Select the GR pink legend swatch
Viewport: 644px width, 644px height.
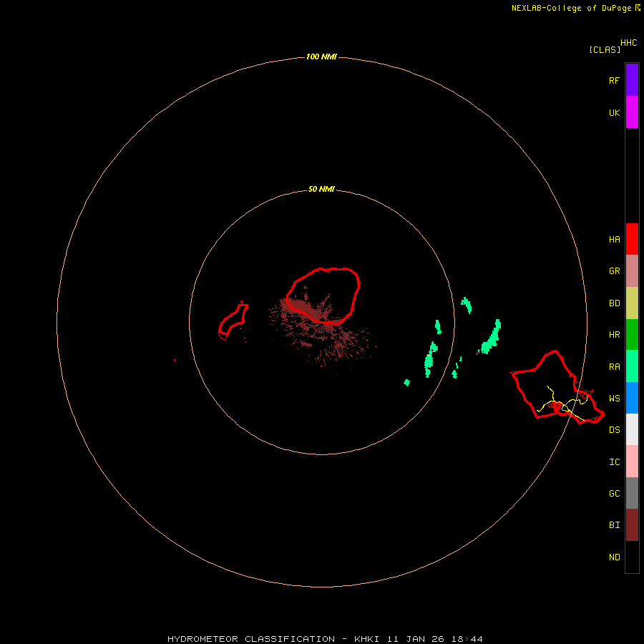click(x=632, y=271)
